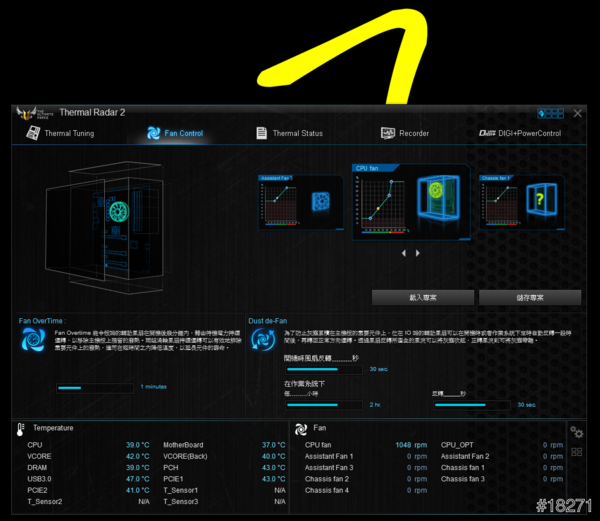Image resolution: width=600 pixels, height=521 pixels.
Task: Click the 儲存專案 save profile button
Action: coord(530,298)
